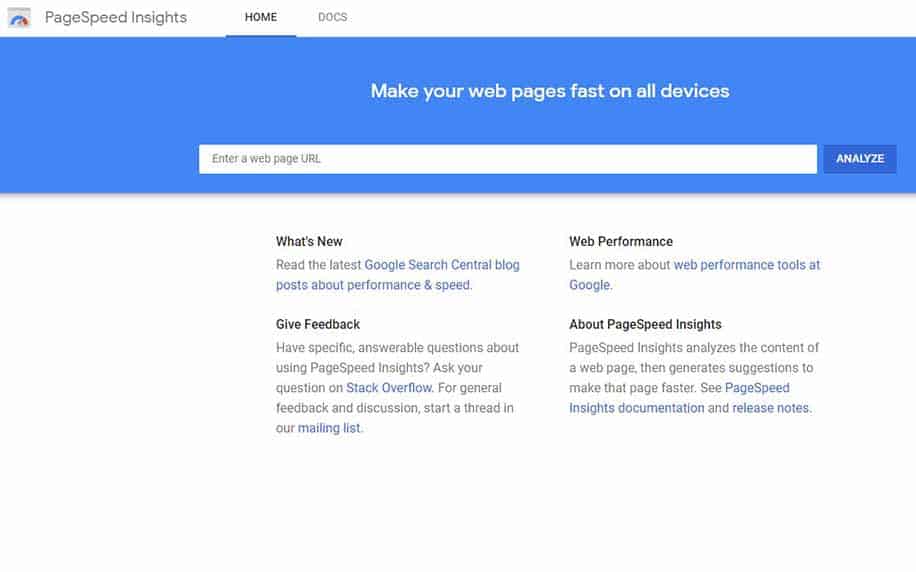Switch to the HOME tab
This screenshot has height=572, width=916.
pos(261,18)
